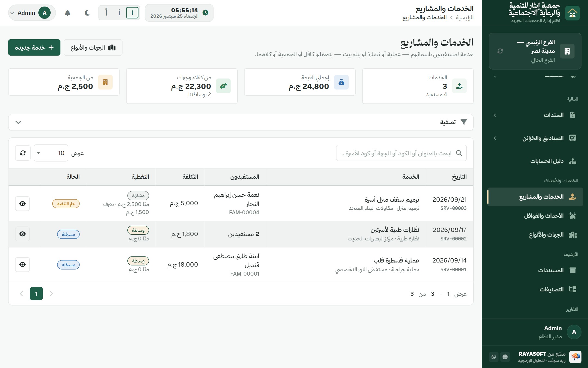
Task: Click the جارِ التنفيذ status badge
Action: pyautogui.click(x=66, y=204)
